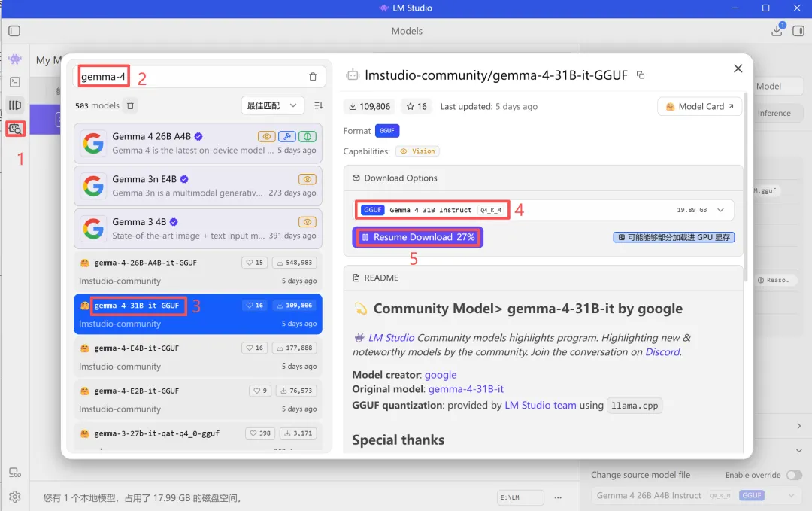Select the Gemma 3n E4B model card
812x511 pixels.
point(198,186)
